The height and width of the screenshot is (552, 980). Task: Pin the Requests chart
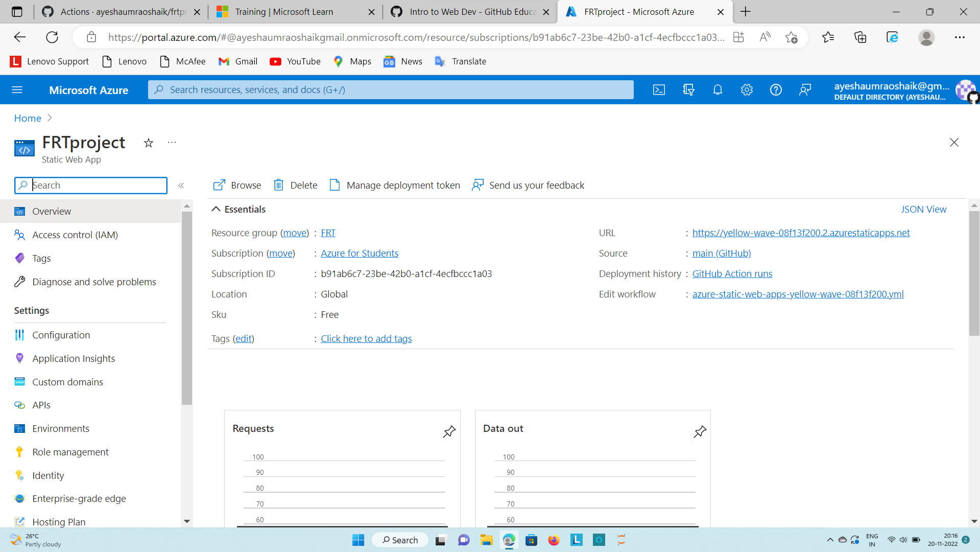449,432
